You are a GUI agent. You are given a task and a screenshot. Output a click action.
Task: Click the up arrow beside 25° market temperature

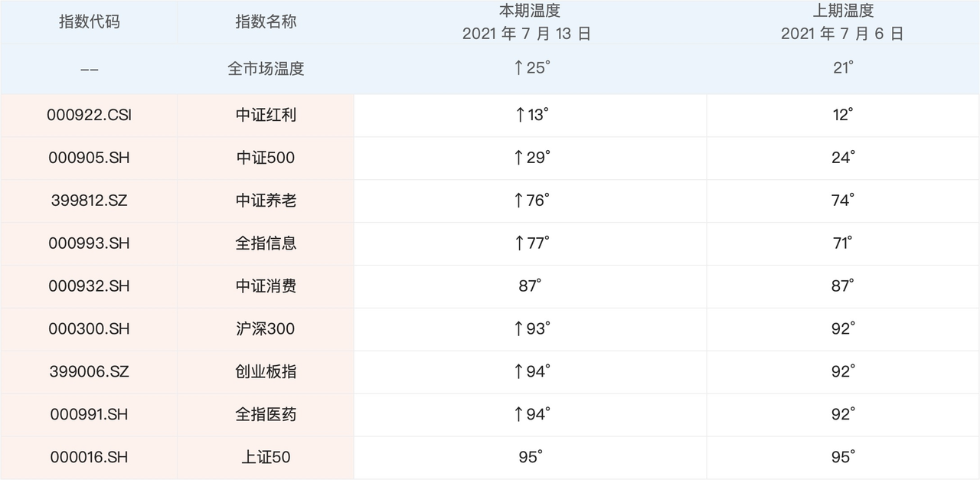coord(518,68)
